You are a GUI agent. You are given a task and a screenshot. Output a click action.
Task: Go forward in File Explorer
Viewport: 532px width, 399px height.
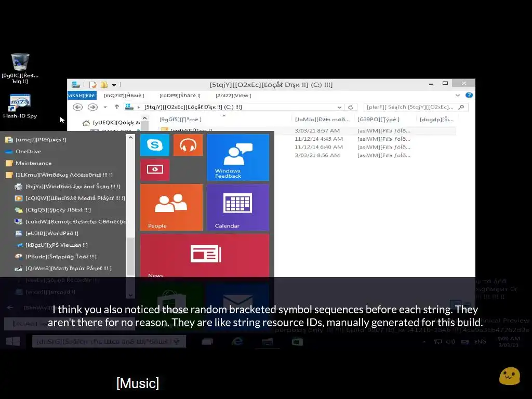[x=92, y=107]
